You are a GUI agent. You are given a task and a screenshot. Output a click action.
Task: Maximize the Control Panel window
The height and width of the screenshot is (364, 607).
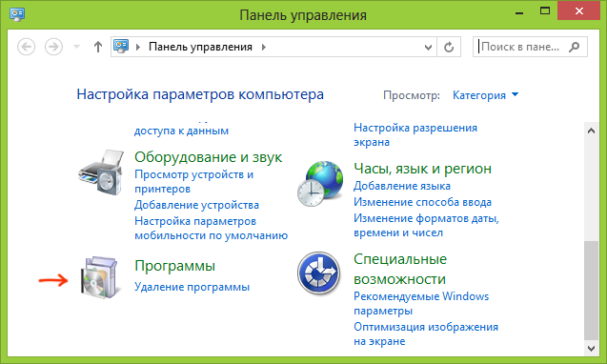pos(545,11)
